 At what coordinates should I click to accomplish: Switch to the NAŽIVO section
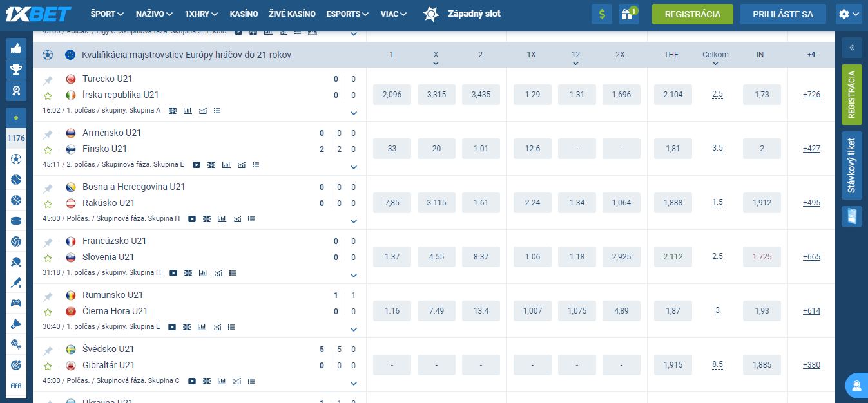click(x=151, y=14)
